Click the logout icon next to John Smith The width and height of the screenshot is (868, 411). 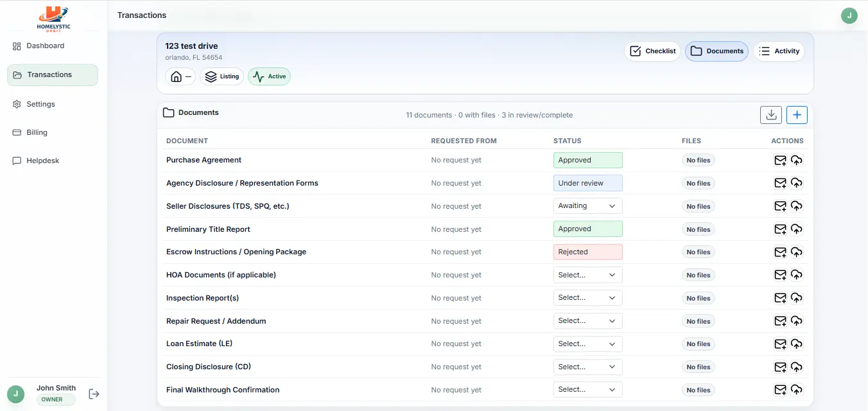tap(94, 394)
